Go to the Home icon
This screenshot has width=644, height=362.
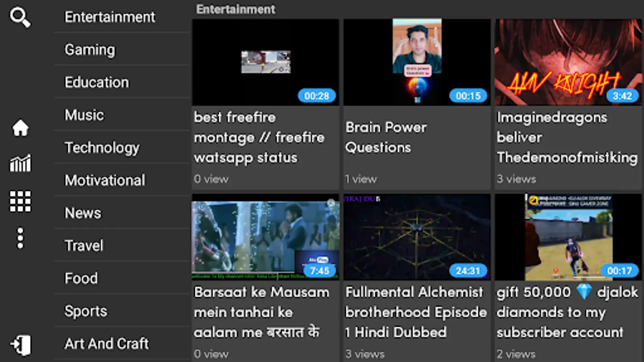[20, 128]
